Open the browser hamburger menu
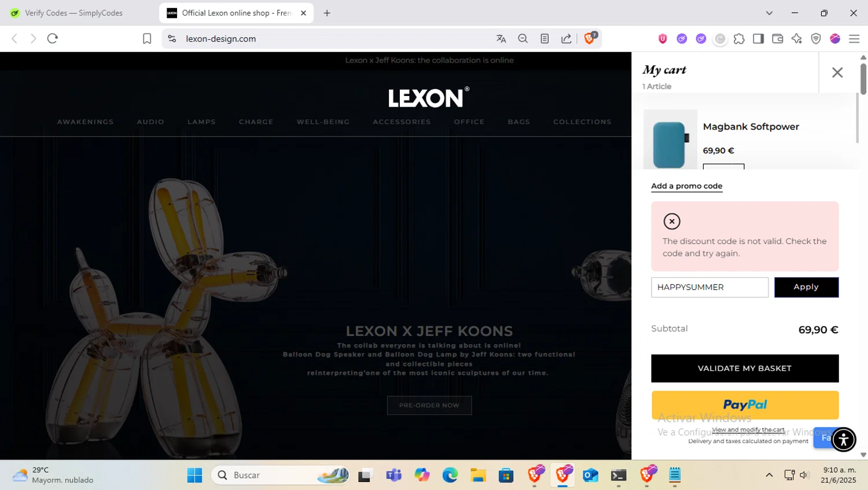 click(x=854, y=39)
